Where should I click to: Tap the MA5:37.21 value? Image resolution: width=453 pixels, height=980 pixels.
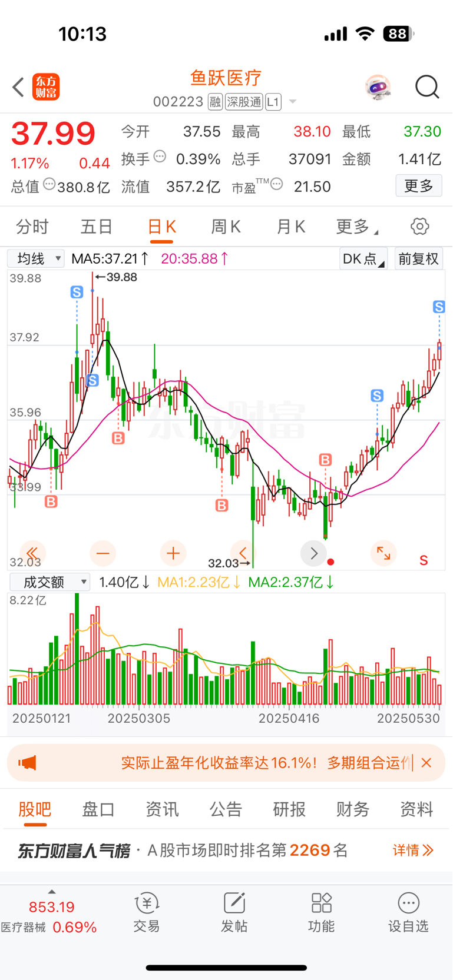point(110,258)
